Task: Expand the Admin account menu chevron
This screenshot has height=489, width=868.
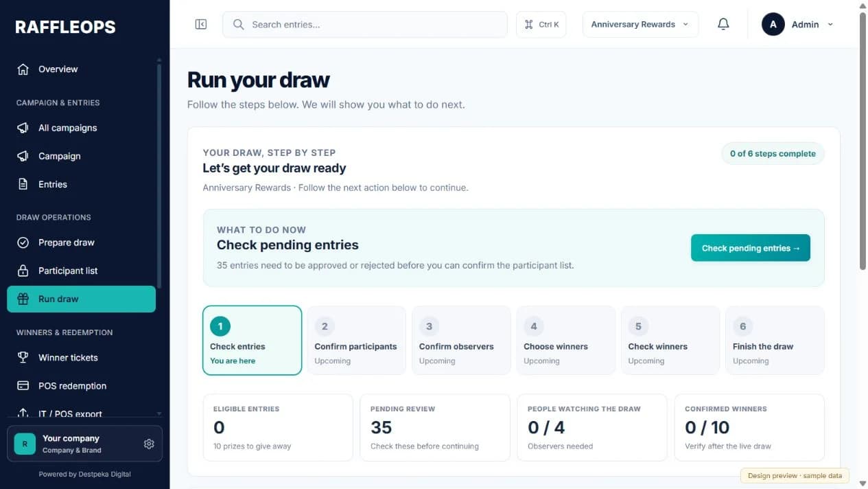Action: point(830,25)
